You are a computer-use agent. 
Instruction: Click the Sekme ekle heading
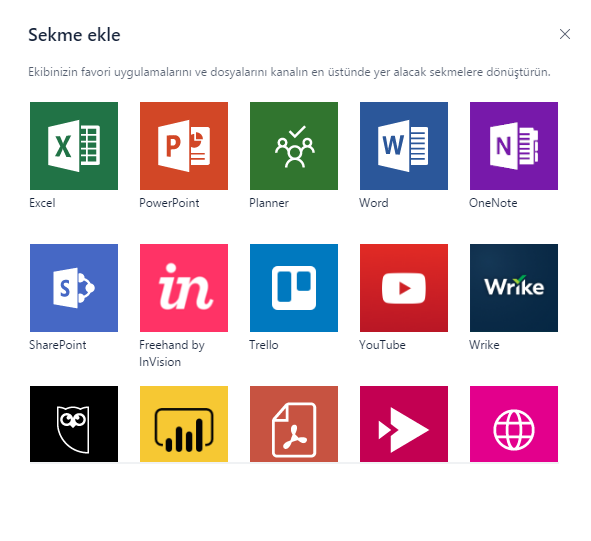coord(74,35)
